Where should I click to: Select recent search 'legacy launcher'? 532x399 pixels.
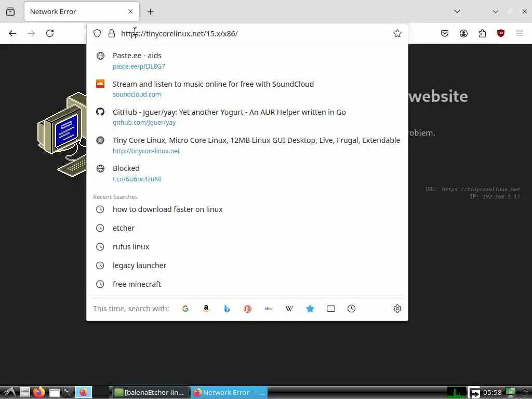pyautogui.click(x=247, y=265)
